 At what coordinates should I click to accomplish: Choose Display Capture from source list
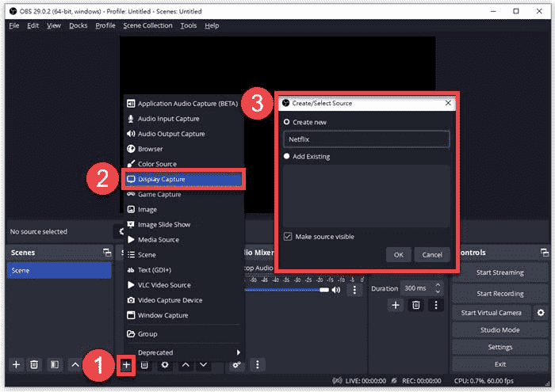click(162, 179)
